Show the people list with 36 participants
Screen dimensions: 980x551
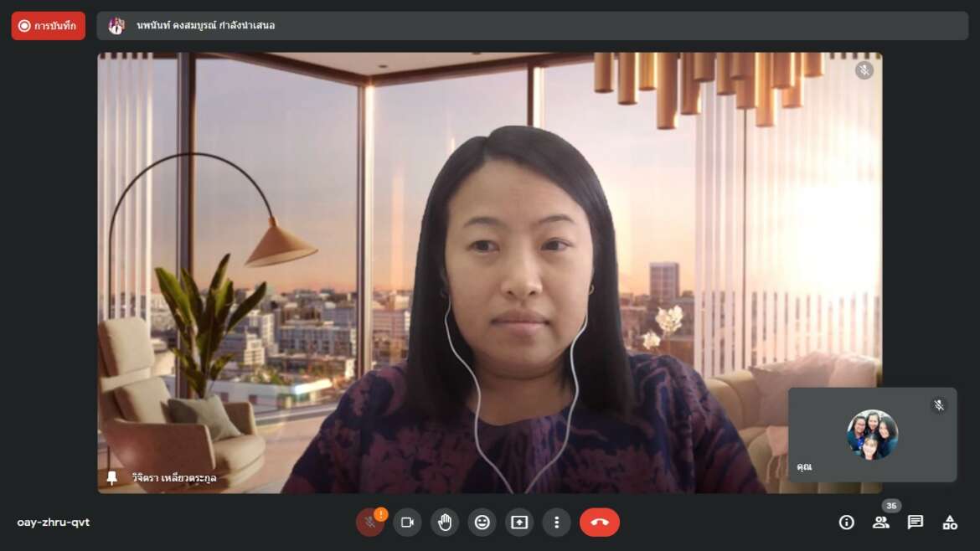(x=880, y=523)
